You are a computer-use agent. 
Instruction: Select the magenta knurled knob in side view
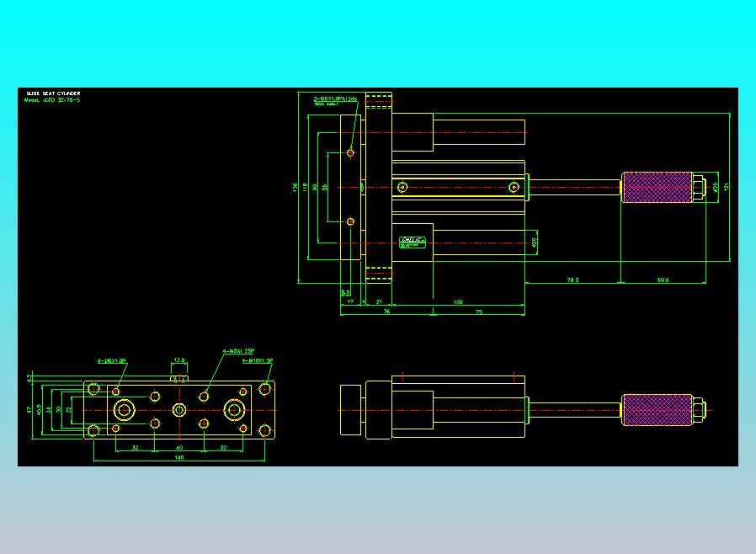pos(658,410)
